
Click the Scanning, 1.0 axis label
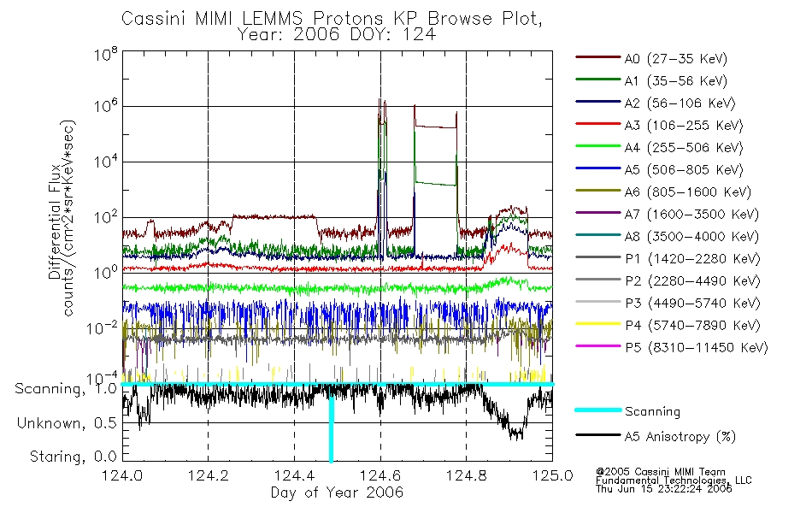click(x=66, y=389)
